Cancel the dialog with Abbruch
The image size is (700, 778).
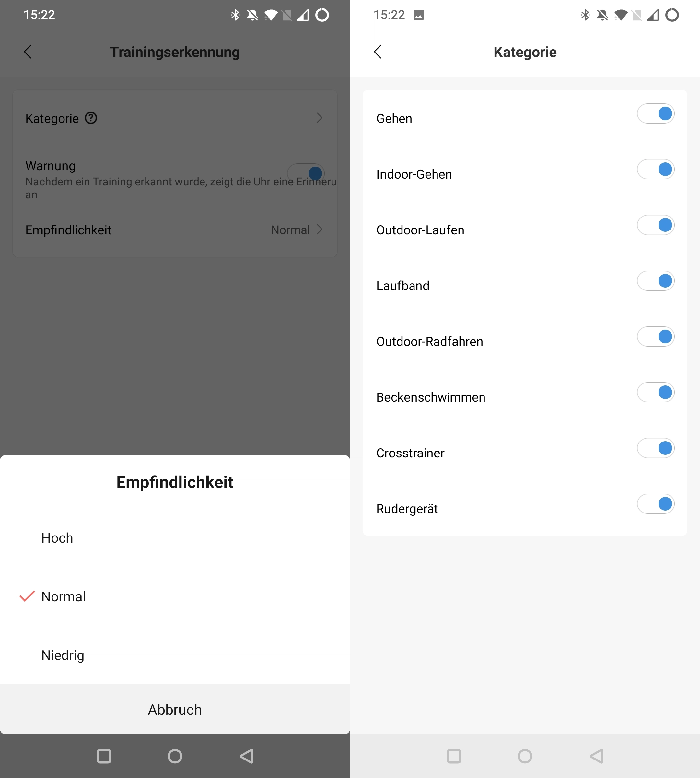pyautogui.click(x=175, y=710)
